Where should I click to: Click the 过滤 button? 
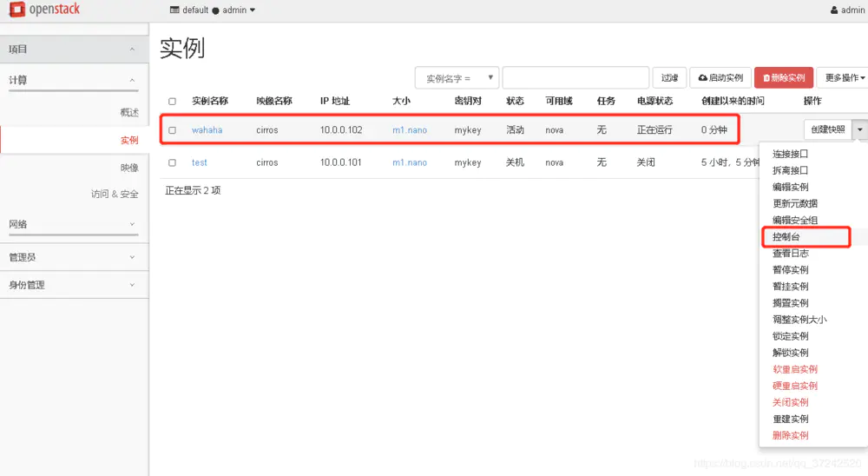tap(669, 78)
